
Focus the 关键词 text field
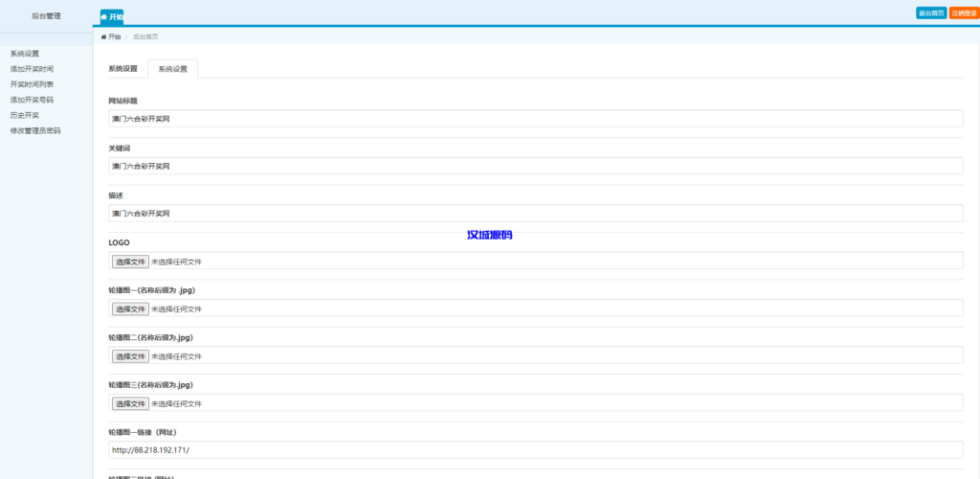[x=535, y=166]
